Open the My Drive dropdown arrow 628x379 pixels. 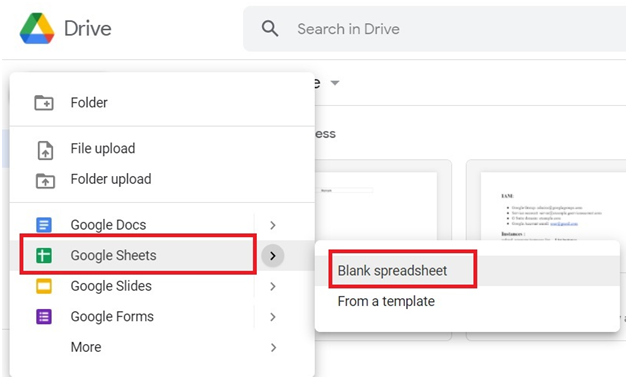(x=335, y=83)
